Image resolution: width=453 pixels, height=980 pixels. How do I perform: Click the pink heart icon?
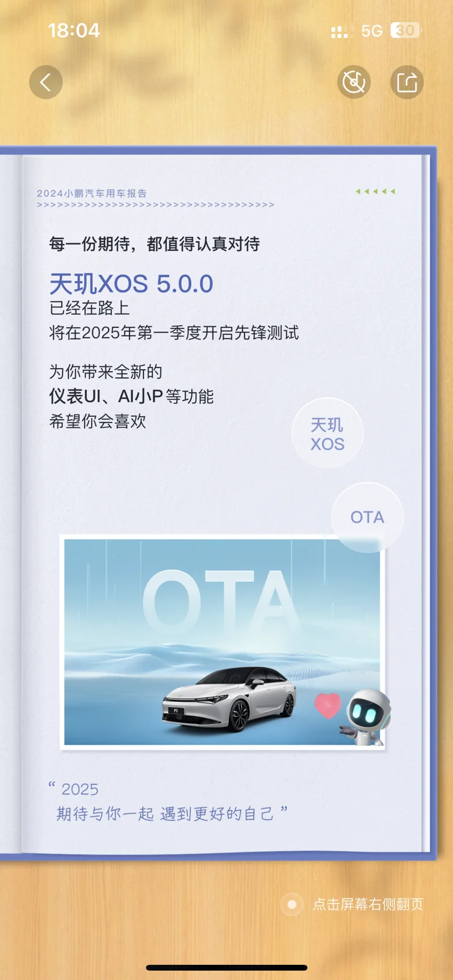pyautogui.click(x=328, y=705)
